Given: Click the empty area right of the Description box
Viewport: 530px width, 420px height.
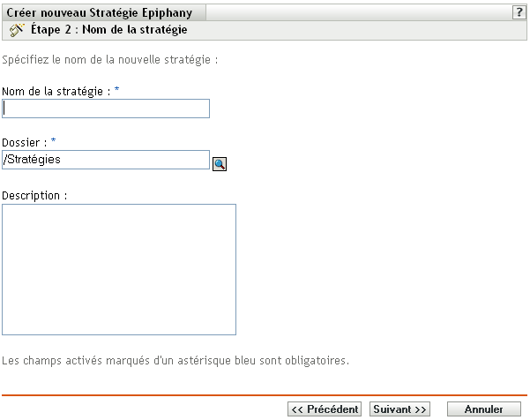Looking at the screenshot, I should point(379,269).
